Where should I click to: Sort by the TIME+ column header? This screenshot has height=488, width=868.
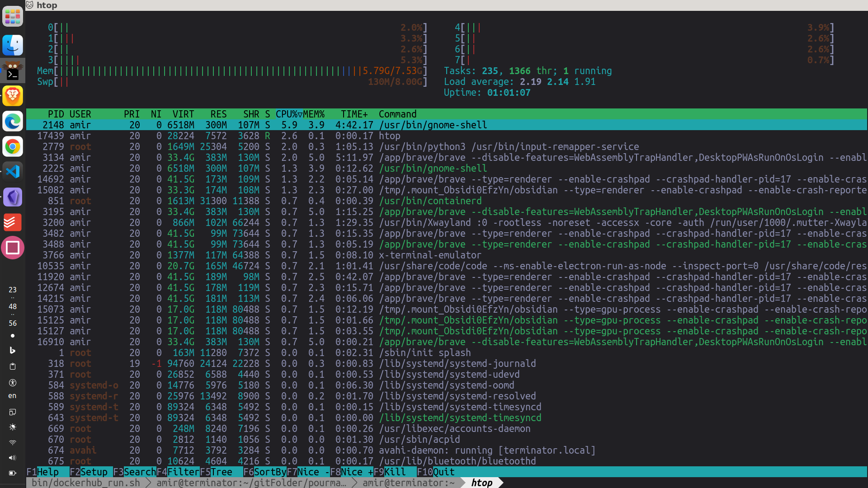pyautogui.click(x=354, y=114)
